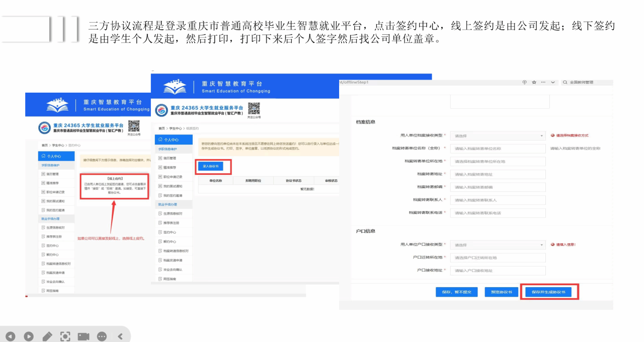Click 我的签约邀请 icon on 签约中心 page sidebar
Screen dimensions: 644x342
[x=44, y=210]
